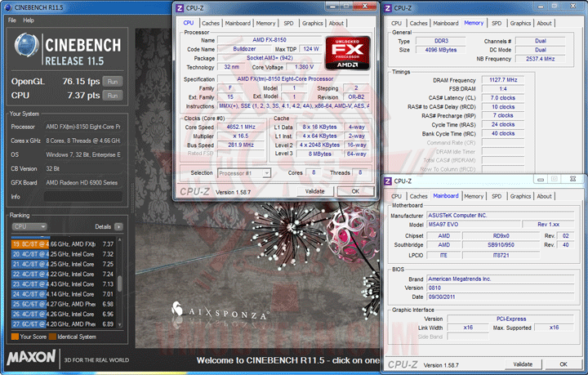This screenshot has width=588, height=375.
Task: Switch to the SPD tab in the CPU-Z CPU window
Action: [288, 23]
